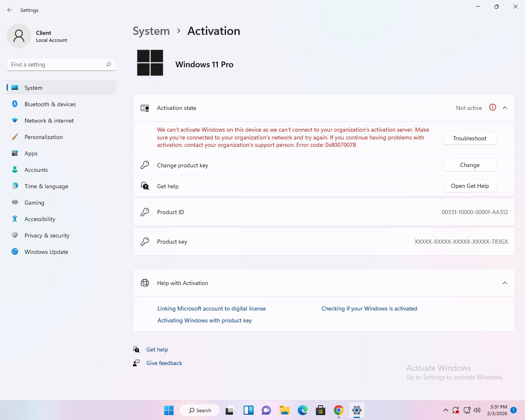Click Change product key button

tap(470, 165)
